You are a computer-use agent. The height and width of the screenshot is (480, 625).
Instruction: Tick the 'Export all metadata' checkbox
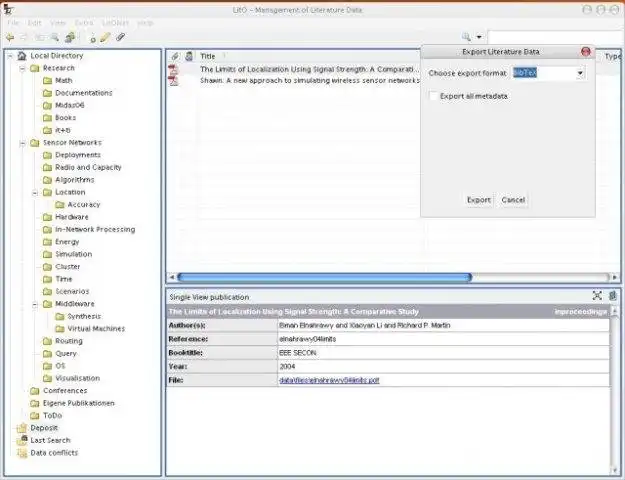coord(433,96)
